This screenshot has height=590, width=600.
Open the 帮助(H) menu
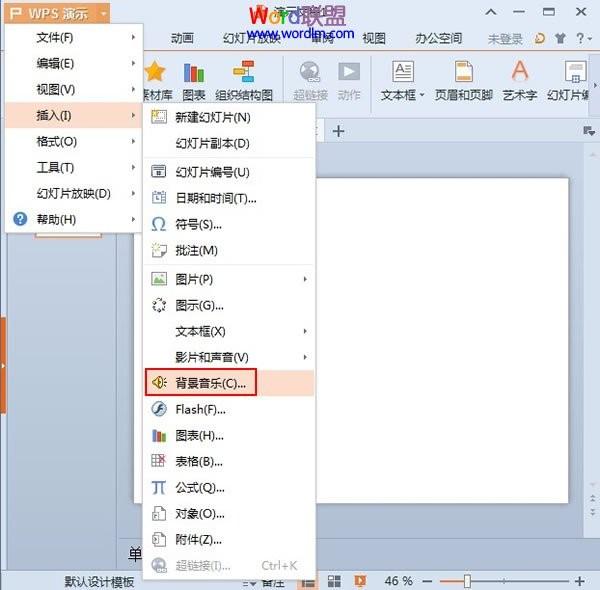(74, 220)
